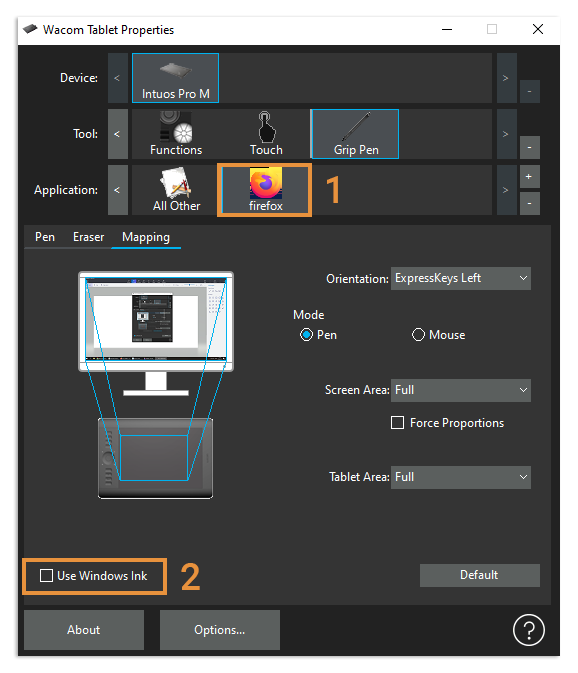The image size is (578, 673).
Task: Enable Force Proportions checkbox
Action: (x=397, y=423)
